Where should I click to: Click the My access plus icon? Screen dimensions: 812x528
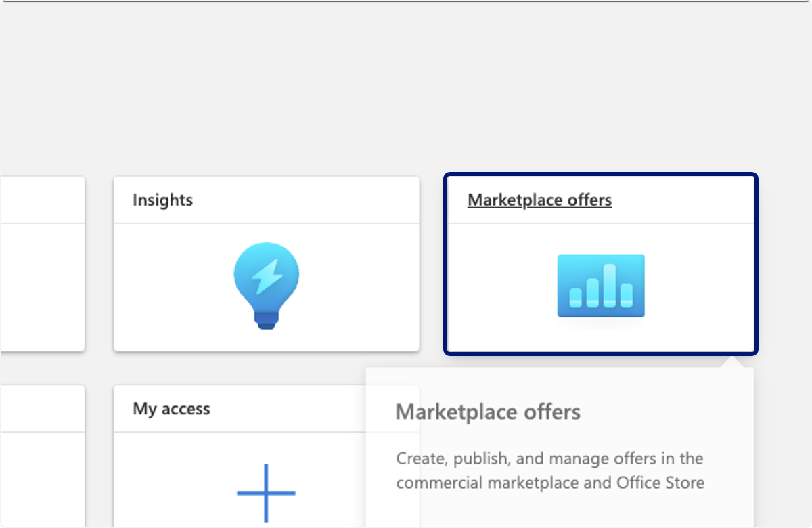[x=267, y=493]
